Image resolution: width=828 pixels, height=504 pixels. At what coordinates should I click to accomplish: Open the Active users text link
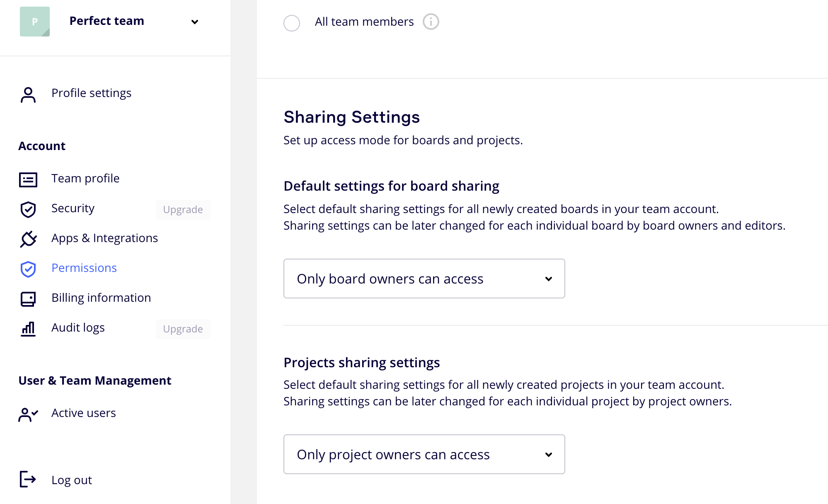84,413
